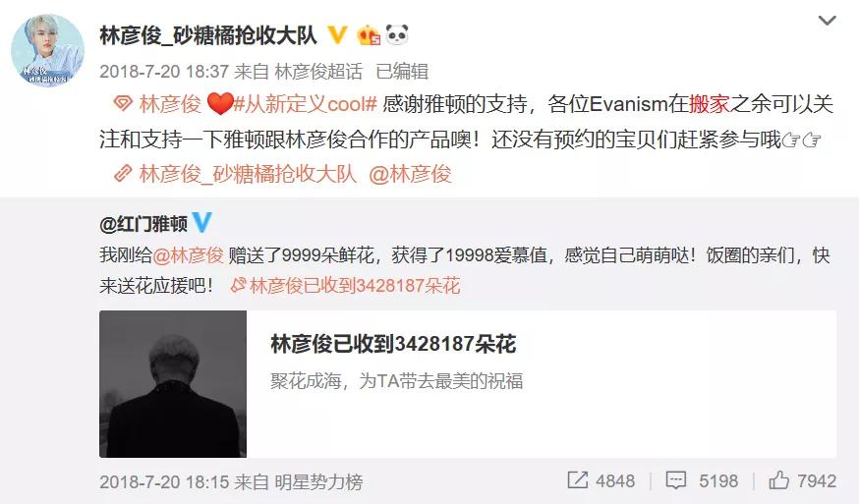Click the crown membership badge icon
The width and height of the screenshot is (859, 504).
369,35
